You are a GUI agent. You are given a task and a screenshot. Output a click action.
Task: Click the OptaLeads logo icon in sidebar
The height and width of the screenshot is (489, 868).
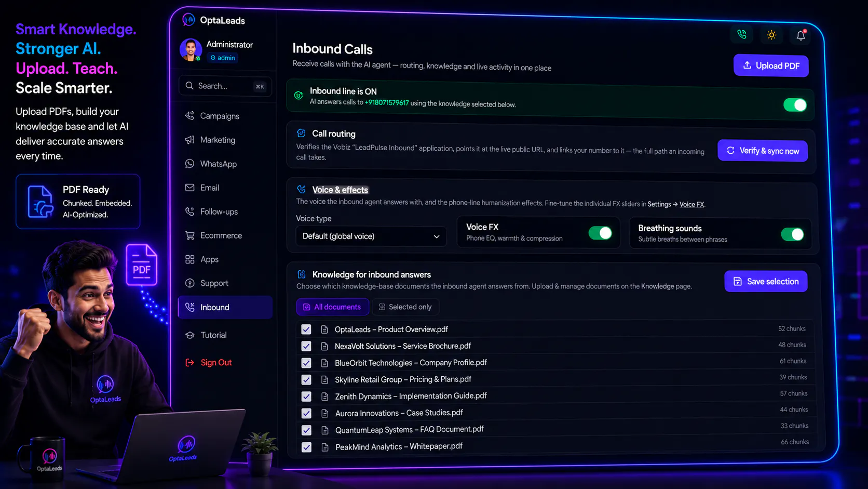(x=188, y=20)
